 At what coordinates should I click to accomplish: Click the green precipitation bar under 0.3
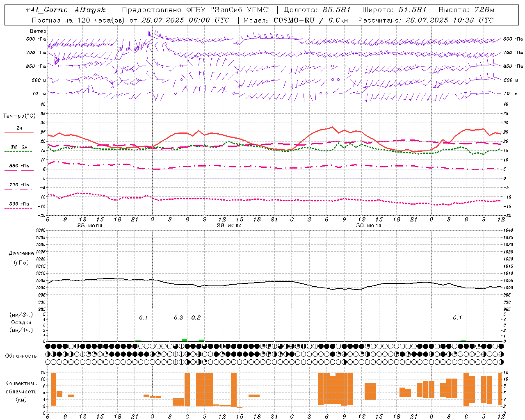(185, 340)
